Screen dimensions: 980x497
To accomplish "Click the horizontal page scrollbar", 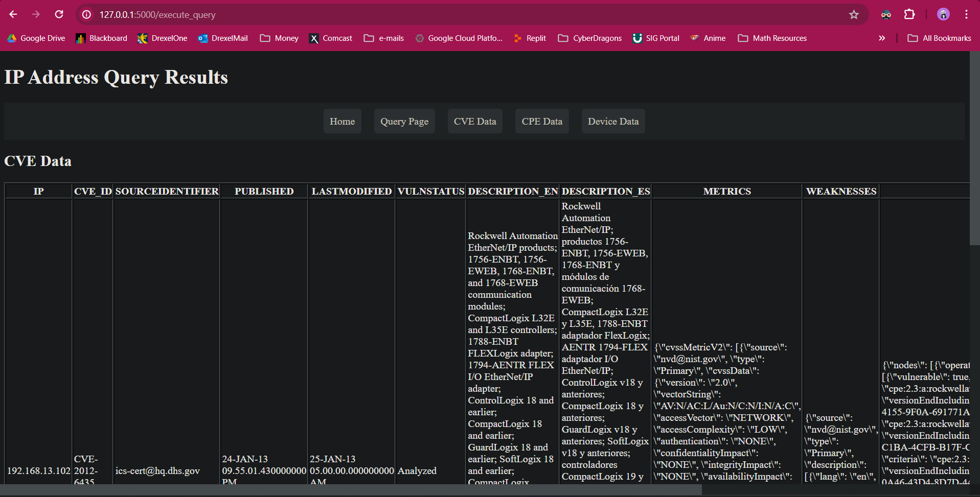I will [351, 490].
